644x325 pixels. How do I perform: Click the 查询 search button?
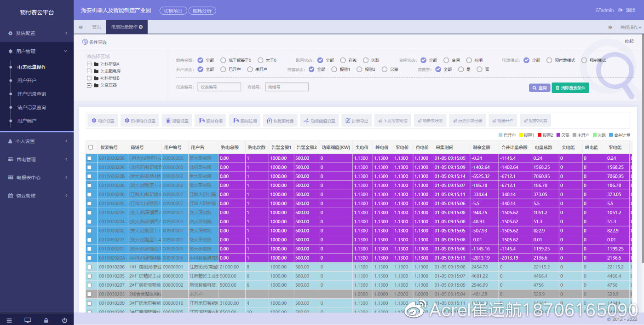[x=540, y=88]
